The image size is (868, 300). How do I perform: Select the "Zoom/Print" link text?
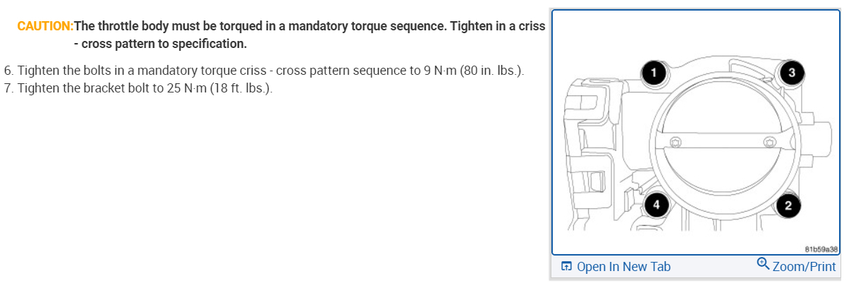tap(804, 267)
